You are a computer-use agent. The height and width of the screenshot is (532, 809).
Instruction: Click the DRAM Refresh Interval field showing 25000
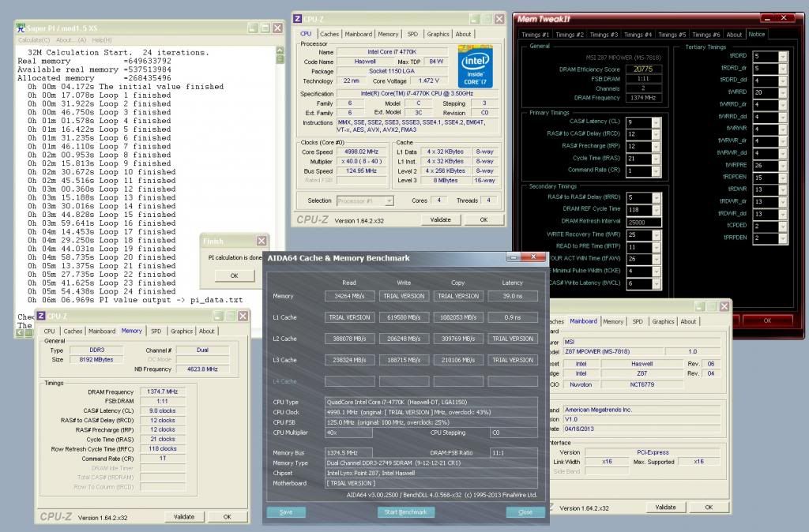pos(643,222)
